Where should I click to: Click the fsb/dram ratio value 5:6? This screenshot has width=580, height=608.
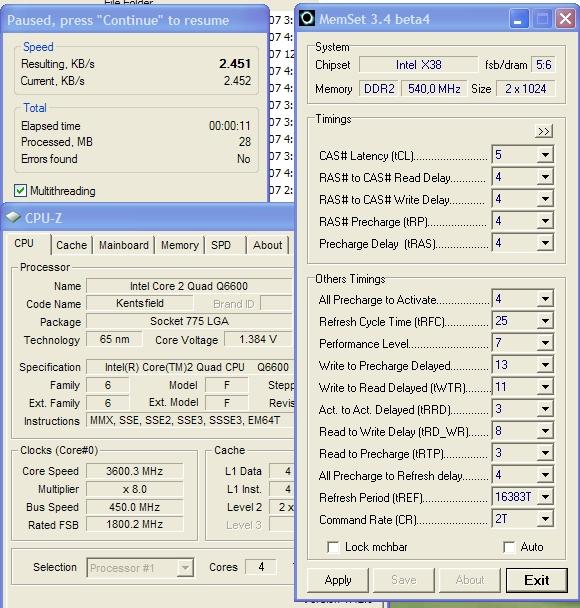pyautogui.click(x=544, y=64)
